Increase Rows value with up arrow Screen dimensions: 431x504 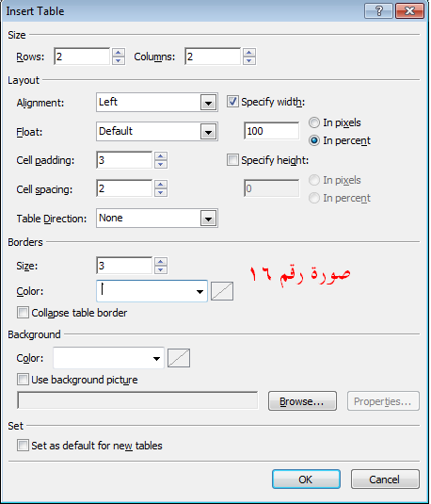pos(119,53)
